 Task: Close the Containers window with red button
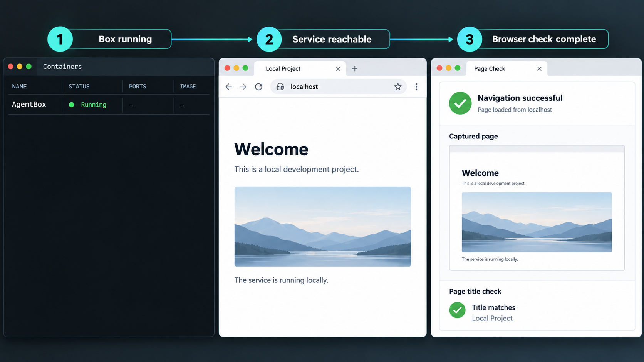click(10, 67)
